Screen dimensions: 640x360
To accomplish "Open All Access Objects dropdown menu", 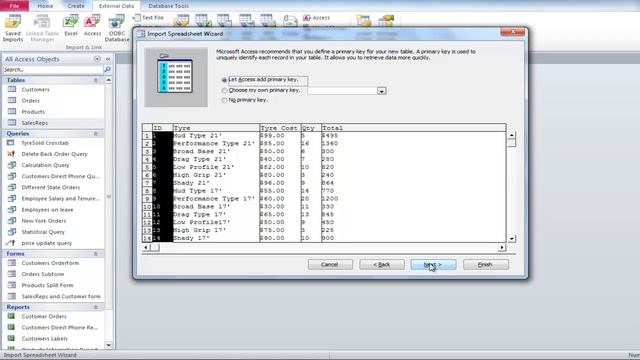I will (97, 59).
